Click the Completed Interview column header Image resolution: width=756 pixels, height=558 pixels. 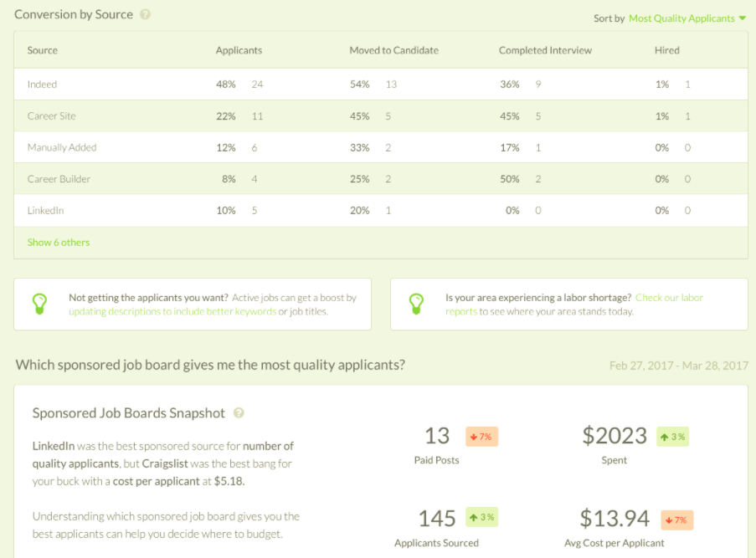545,50
